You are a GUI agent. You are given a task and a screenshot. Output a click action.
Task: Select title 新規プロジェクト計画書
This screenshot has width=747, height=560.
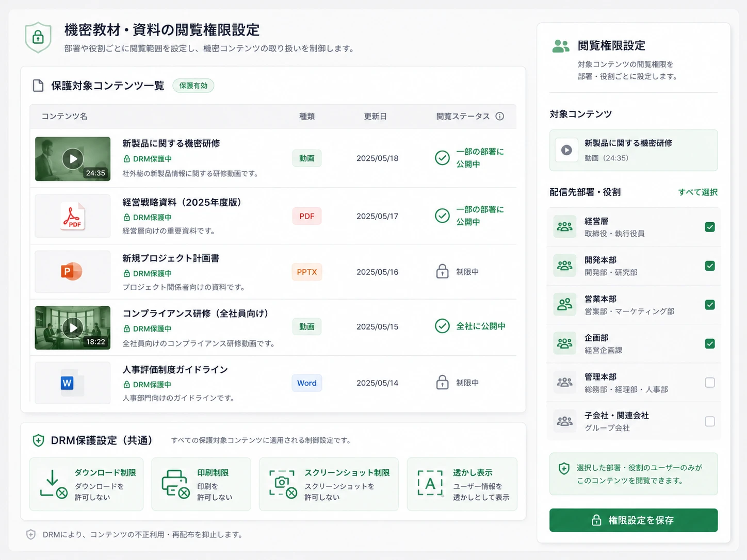click(x=171, y=258)
